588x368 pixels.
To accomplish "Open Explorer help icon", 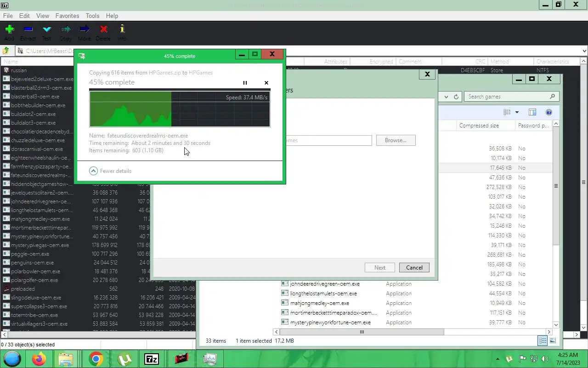I will tap(548, 112).
